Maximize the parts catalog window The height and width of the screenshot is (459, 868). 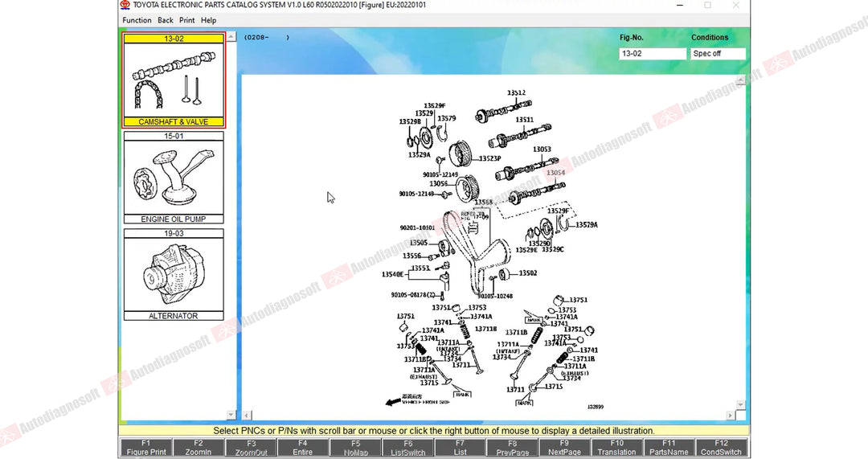[x=707, y=5]
